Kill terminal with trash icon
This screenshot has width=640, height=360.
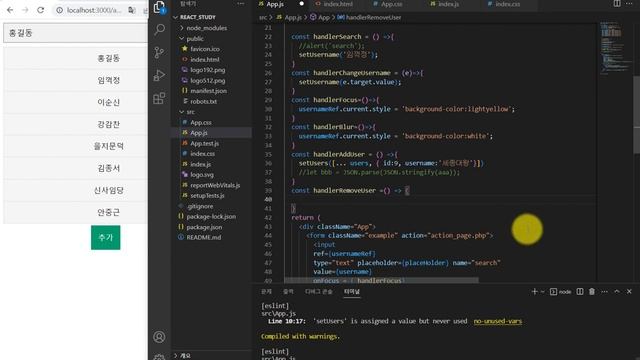pyautogui.click(x=592, y=291)
